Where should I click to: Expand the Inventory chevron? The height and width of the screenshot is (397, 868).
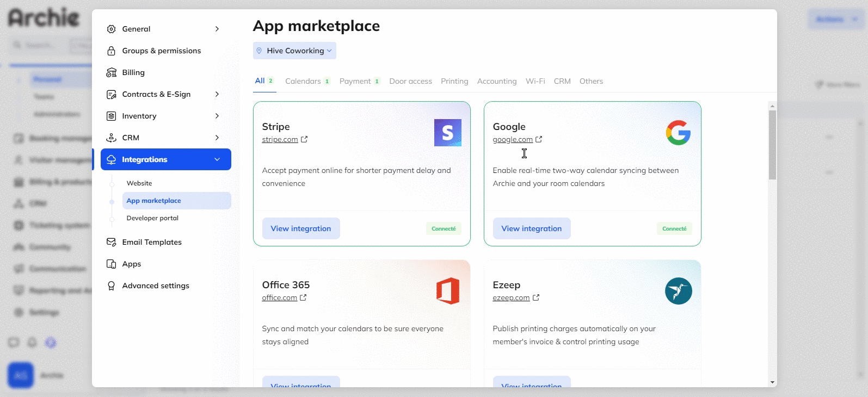click(x=217, y=116)
